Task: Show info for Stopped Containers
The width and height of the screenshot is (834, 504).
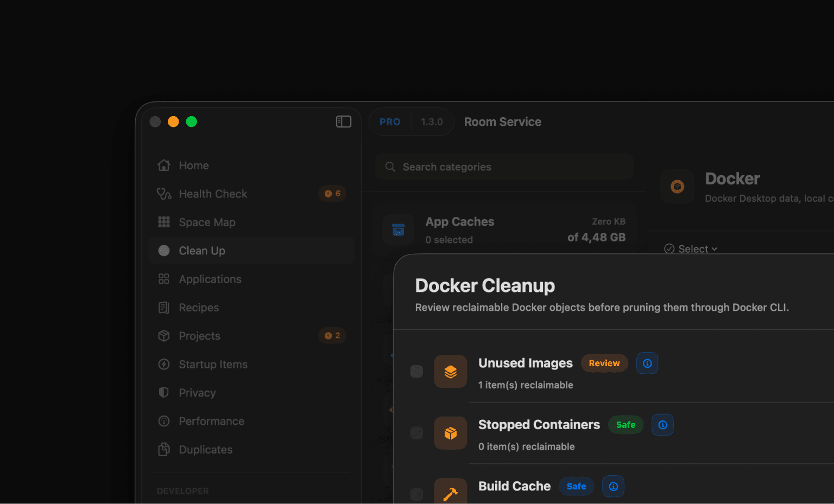Action: point(662,425)
